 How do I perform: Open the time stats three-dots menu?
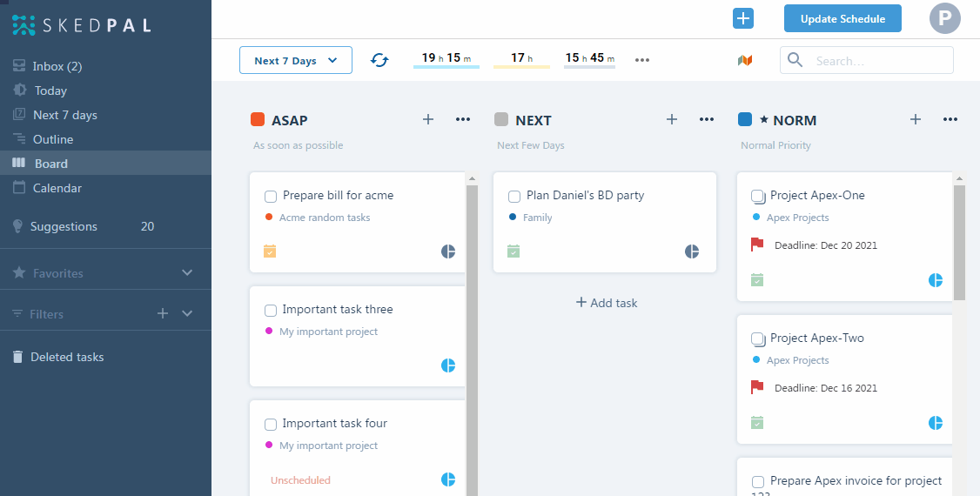[642, 60]
